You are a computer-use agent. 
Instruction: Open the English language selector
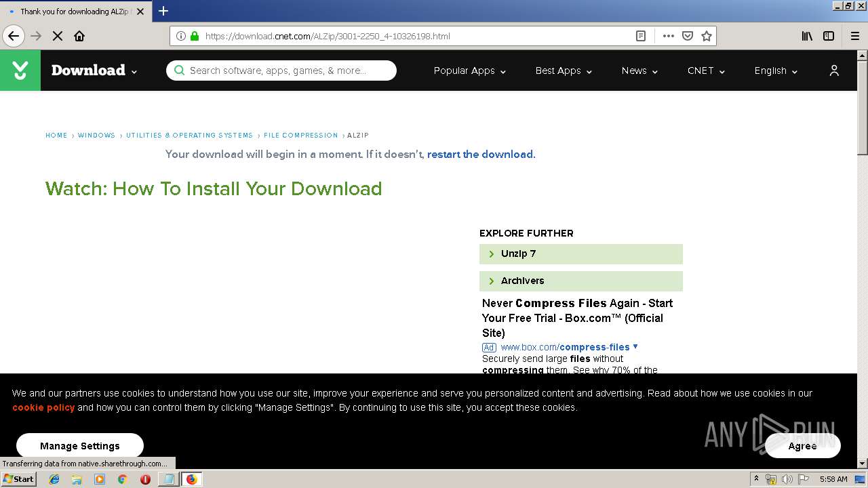pyautogui.click(x=776, y=70)
